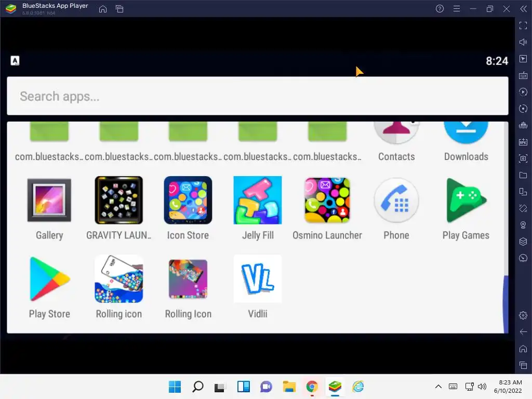The height and width of the screenshot is (399, 532).
Task: Open BlueStacks help question mark
Action: coord(440,9)
